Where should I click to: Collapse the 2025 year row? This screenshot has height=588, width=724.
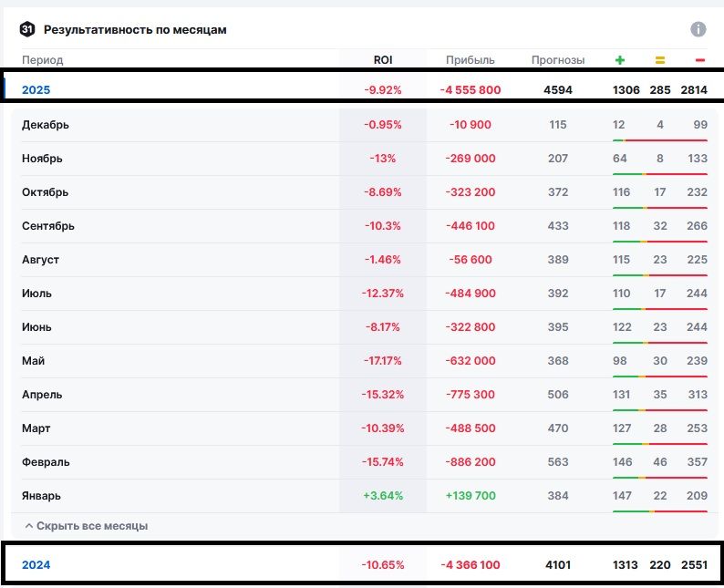(x=36, y=89)
